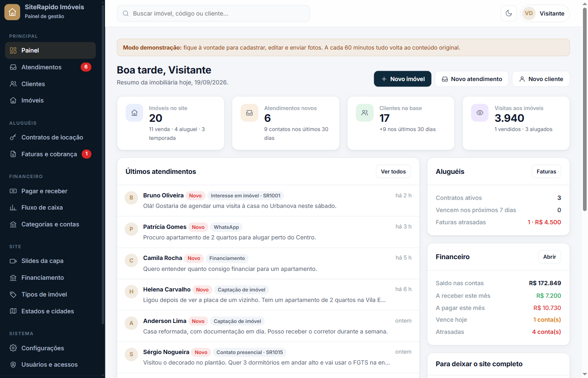Click the Faturas e cobrança document icon
Viewport: 588px width, 378px height.
13,154
